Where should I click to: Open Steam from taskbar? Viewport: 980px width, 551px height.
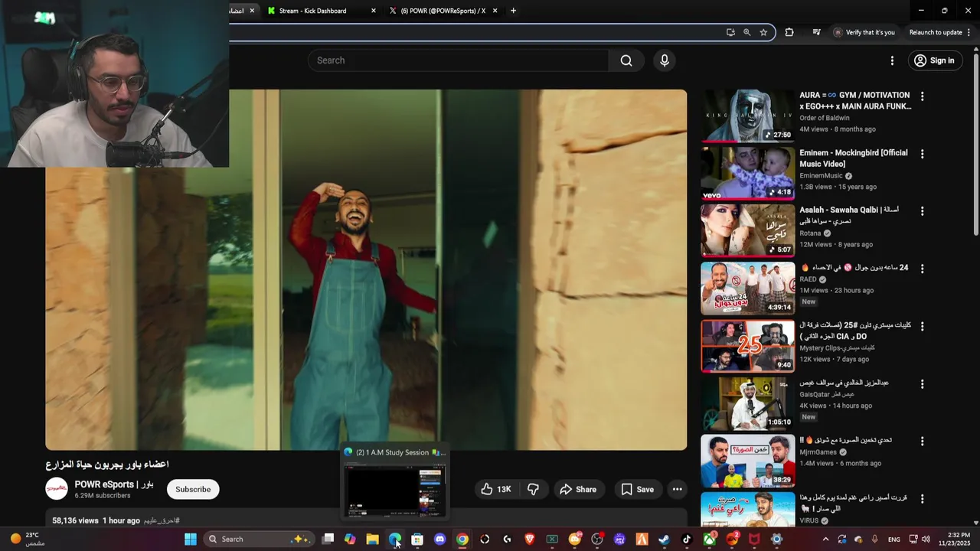click(664, 539)
